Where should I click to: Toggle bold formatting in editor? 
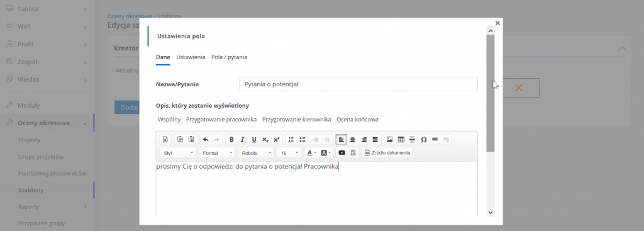pos(231,140)
